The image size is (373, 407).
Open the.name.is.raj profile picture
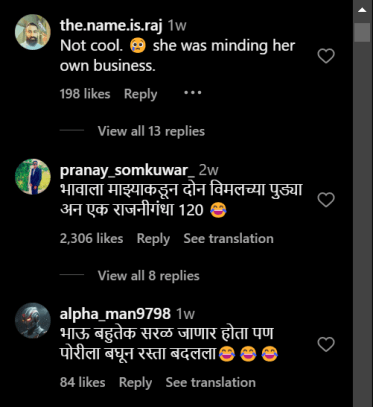point(33,32)
